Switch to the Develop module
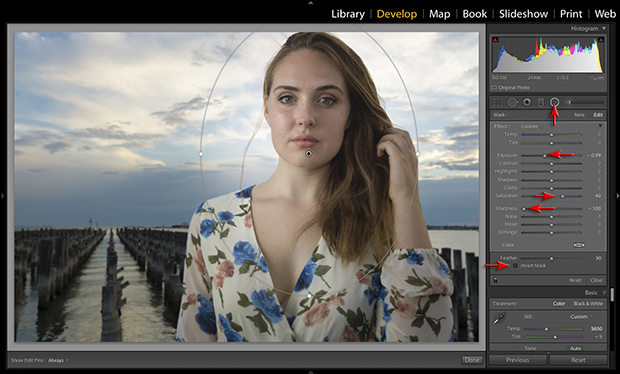 tap(397, 14)
